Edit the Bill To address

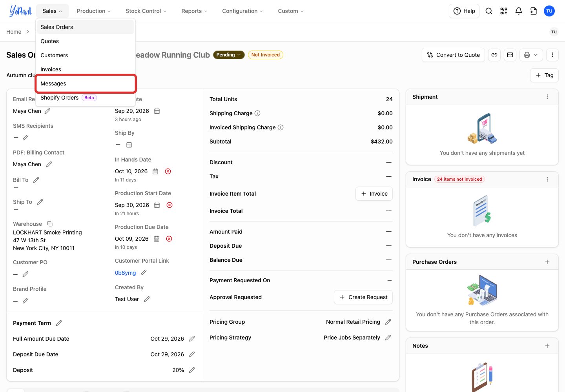[x=36, y=180]
